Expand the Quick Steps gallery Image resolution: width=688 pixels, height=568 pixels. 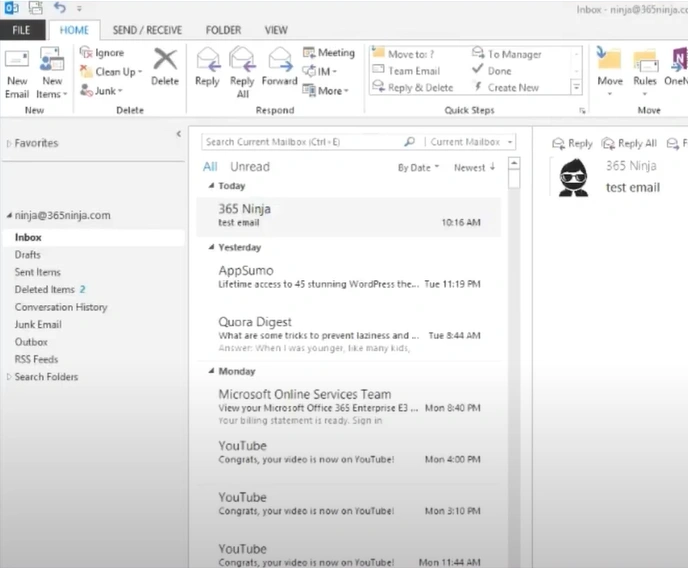click(x=577, y=87)
